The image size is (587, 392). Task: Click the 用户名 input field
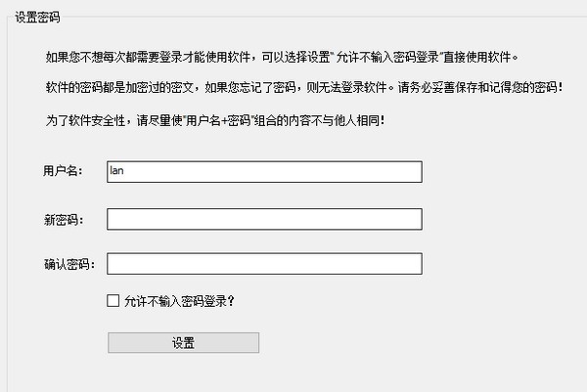click(x=264, y=172)
